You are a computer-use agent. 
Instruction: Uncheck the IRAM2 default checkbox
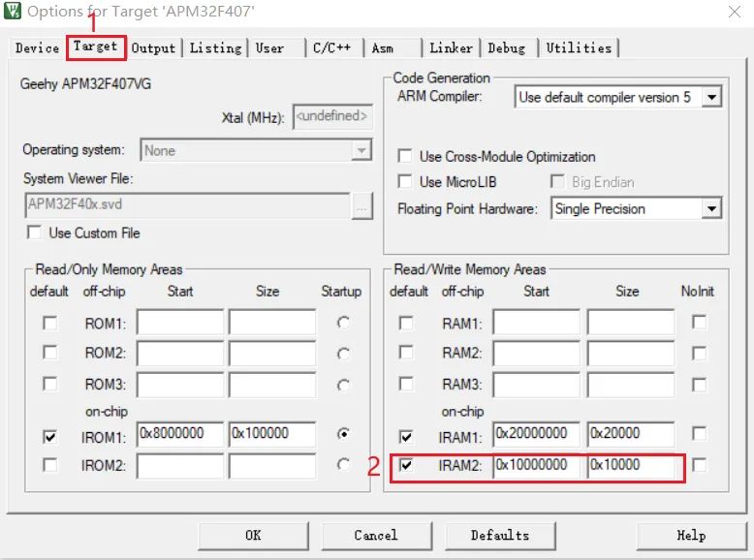tap(406, 466)
